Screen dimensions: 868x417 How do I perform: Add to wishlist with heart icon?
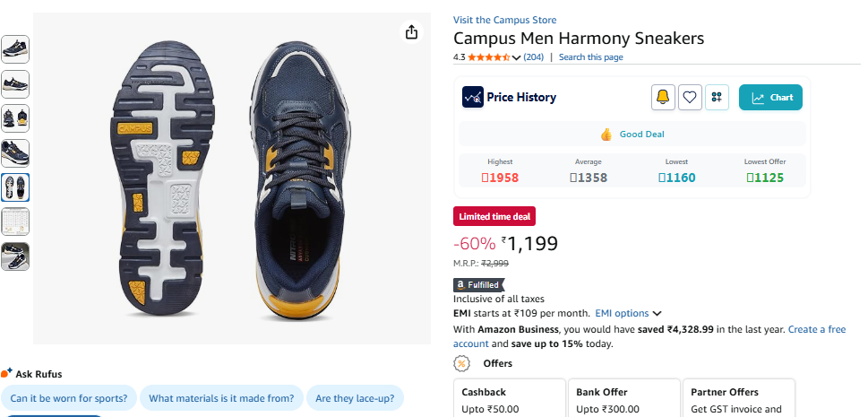(690, 98)
